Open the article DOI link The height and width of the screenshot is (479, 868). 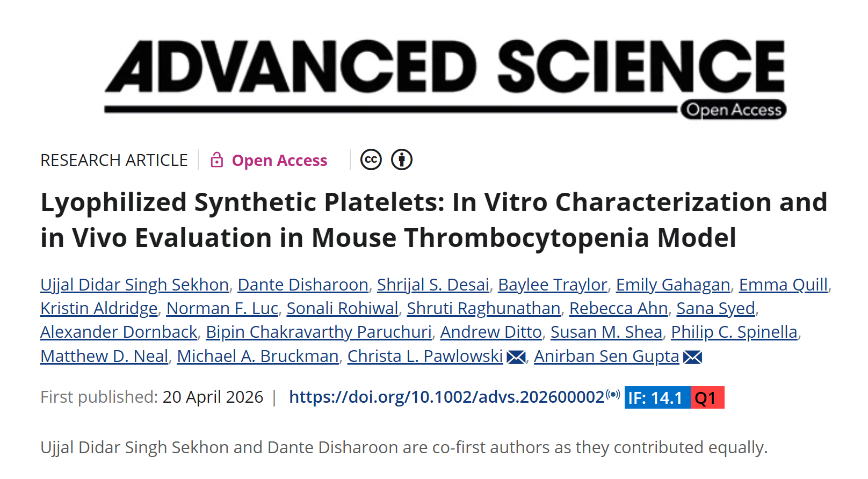pos(446,397)
